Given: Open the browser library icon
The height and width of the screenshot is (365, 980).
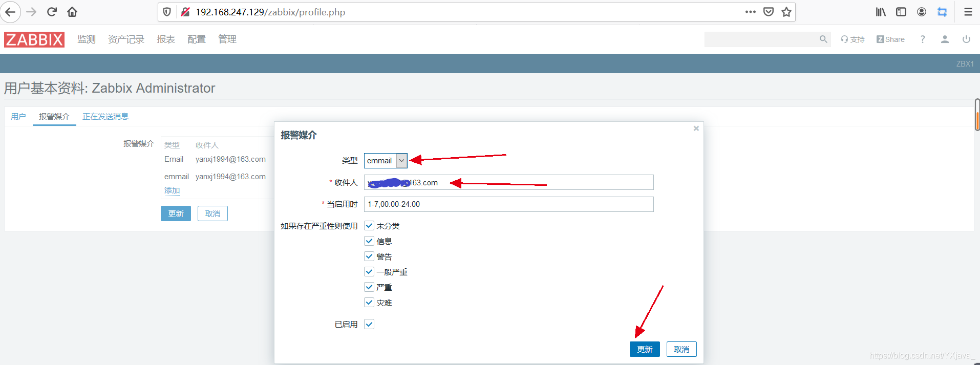Looking at the screenshot, I should pos(880,12).
